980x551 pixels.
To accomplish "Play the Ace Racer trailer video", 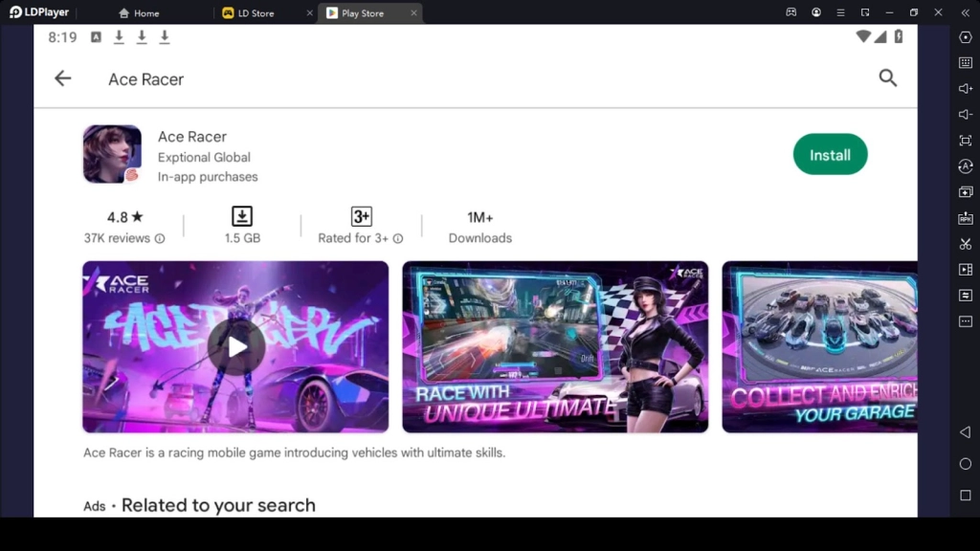I will [236, 346].
